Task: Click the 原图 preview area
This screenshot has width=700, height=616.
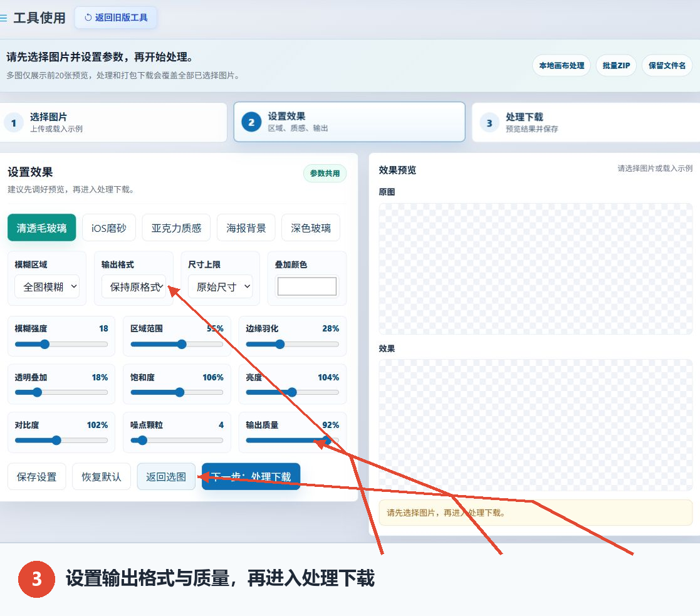Action: click(535, 269)
